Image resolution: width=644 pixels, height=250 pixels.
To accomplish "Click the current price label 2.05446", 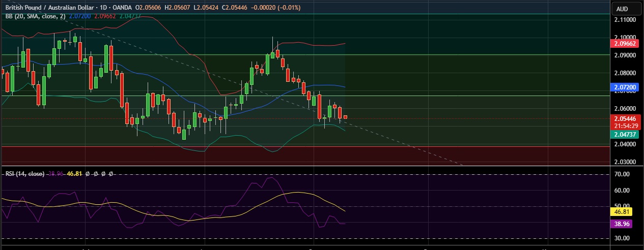I will click(x=625, y=118).
